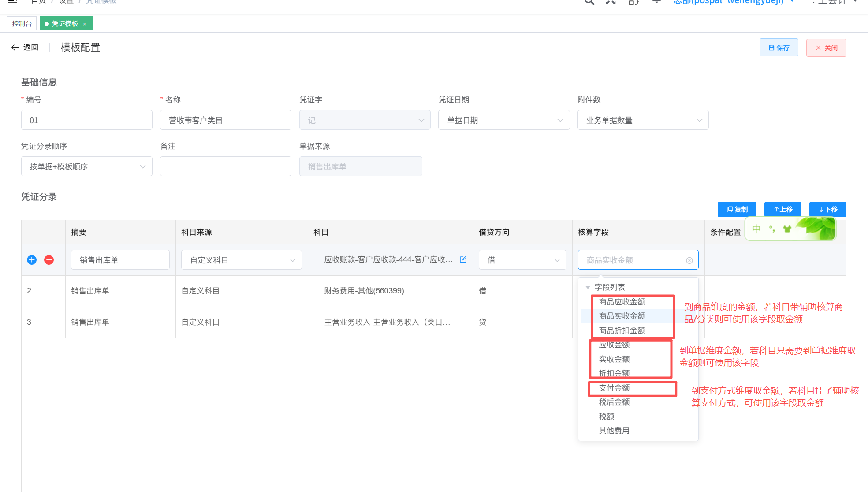Collapse the 字段列表 tree node
The width and height of the screenshot is (868, 492).
588,287
